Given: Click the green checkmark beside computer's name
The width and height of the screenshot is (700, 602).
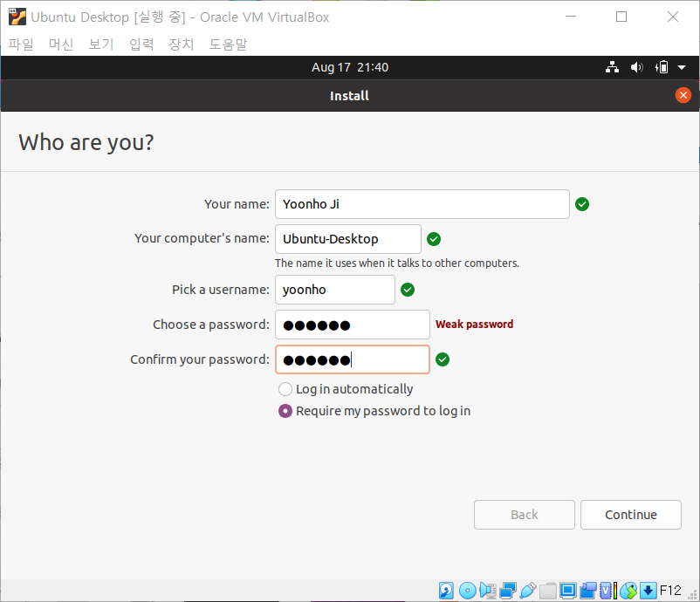Looking at the screenshot, I should tap(434, 239).
